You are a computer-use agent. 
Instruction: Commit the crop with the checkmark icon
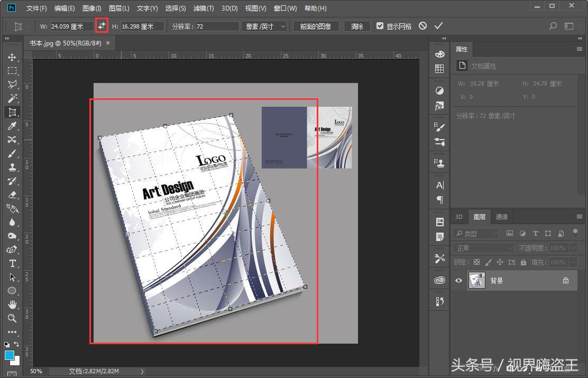point(438,26)
